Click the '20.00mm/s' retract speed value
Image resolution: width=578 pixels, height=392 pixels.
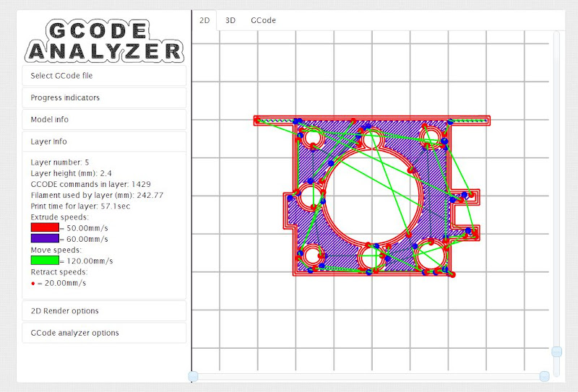[x=65, y=283]
